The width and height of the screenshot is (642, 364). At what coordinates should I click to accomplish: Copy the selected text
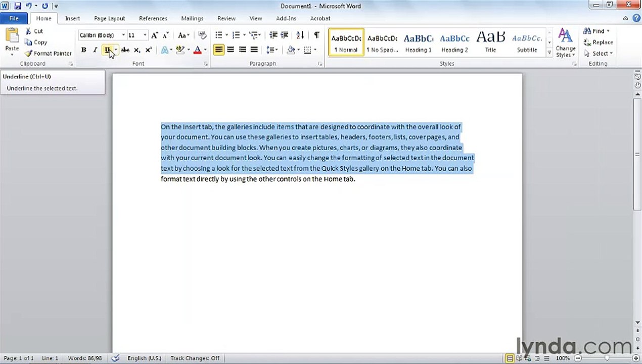pos(36,42)
